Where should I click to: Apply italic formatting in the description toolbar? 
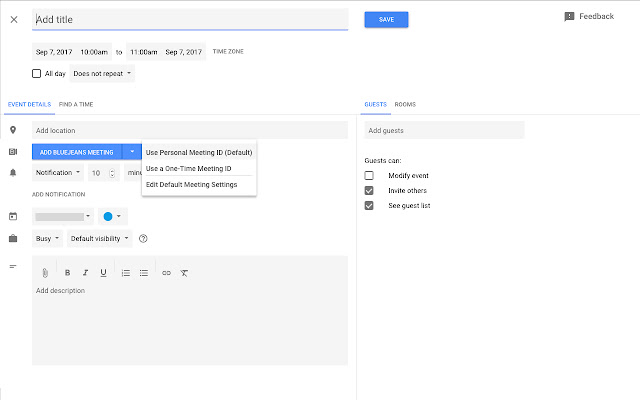click(x=85, y=272)
